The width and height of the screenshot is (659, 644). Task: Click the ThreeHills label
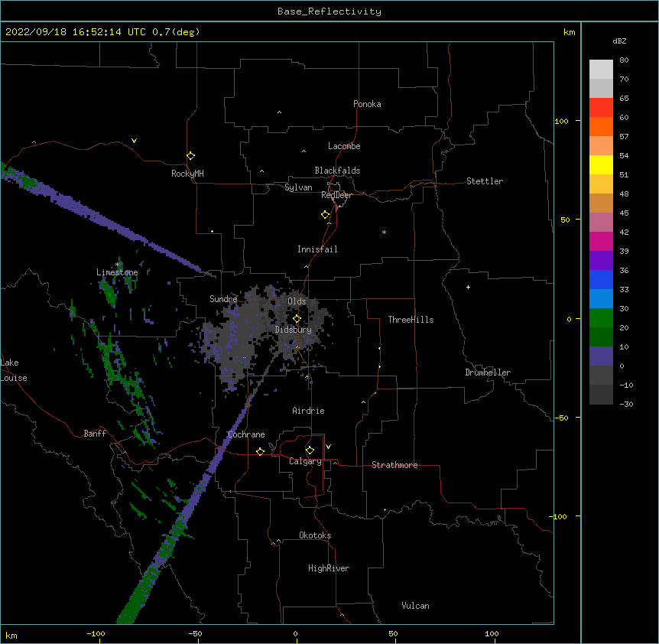[x=411, y=320]
